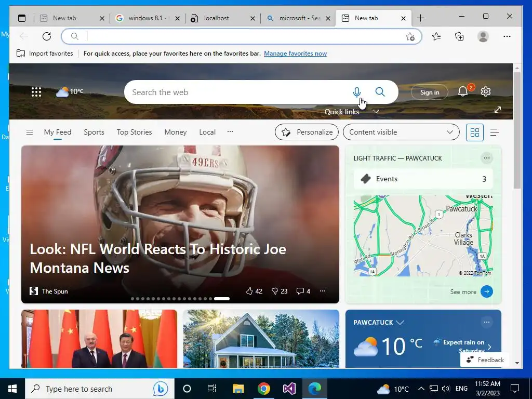Open the tab actions menu icon
This screenshot has width=532, height=399.
[22, 18]
